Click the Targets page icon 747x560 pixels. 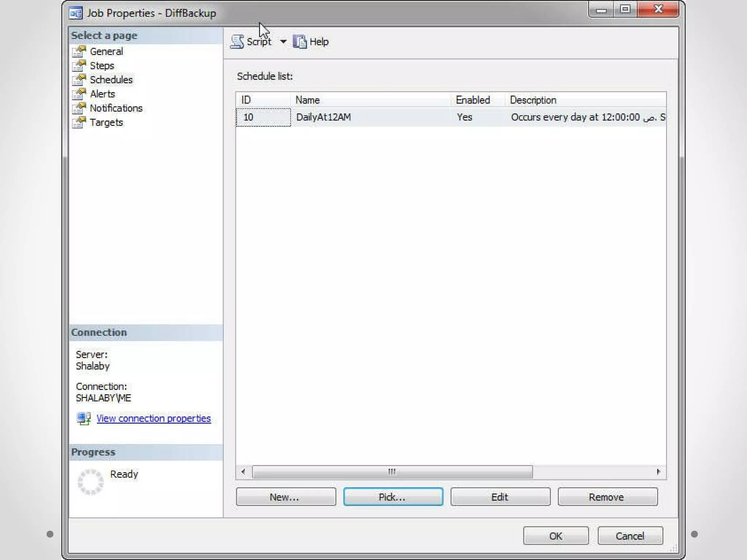[79, 122]
